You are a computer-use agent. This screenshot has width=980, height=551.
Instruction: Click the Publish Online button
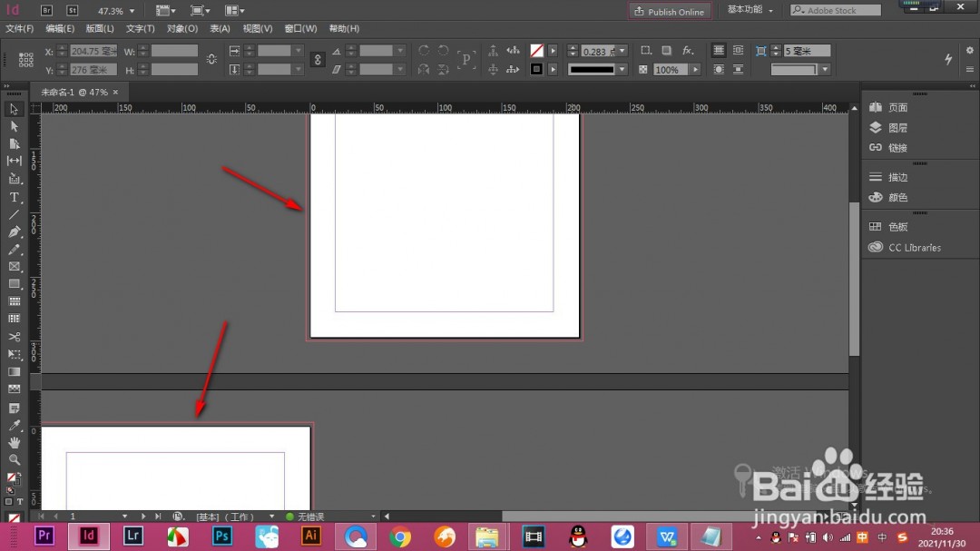click(x=669, y=11)
